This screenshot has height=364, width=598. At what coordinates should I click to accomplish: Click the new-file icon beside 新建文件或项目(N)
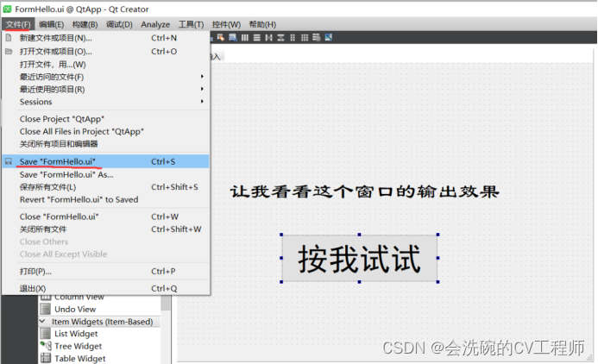click(9, 38)
